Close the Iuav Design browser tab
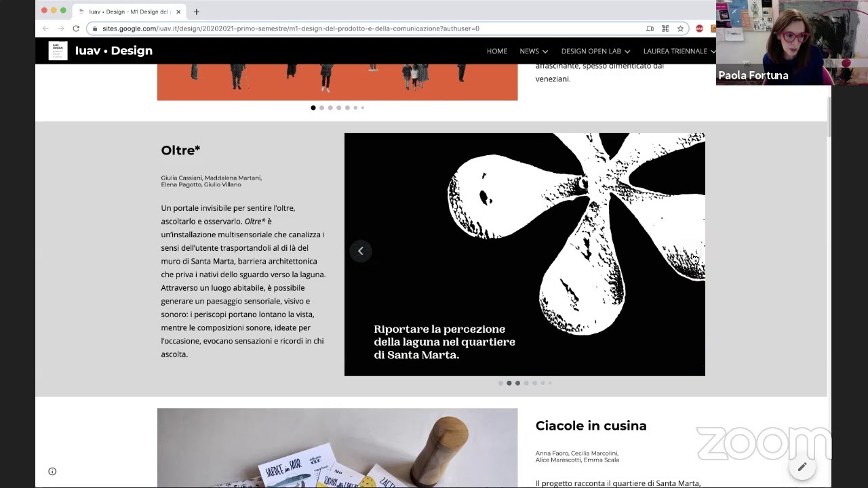This screenshot has height=488, width=868. coord(178,12)
